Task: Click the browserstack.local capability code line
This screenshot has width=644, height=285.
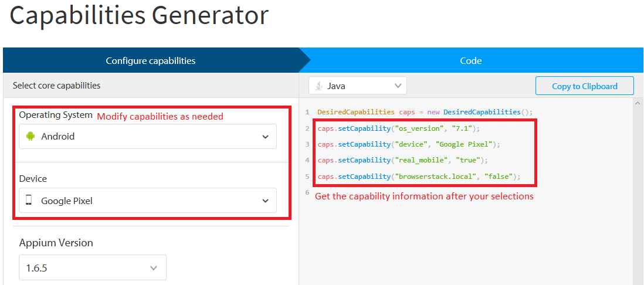Action: tap(419, 177)
